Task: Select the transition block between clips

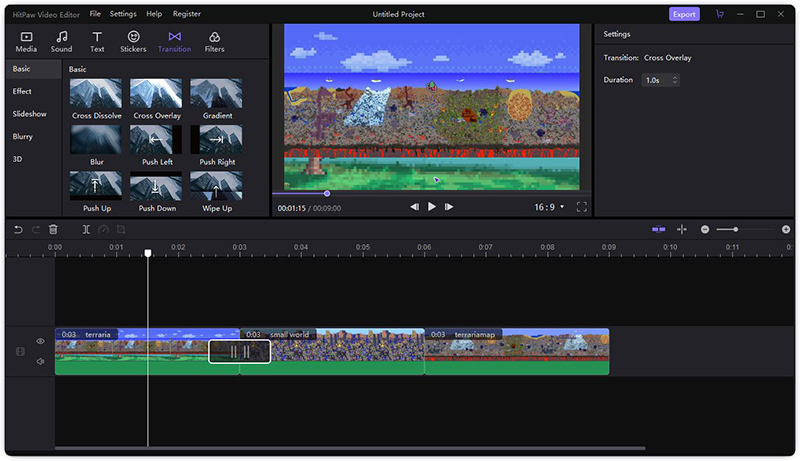Action: [239, 351]
